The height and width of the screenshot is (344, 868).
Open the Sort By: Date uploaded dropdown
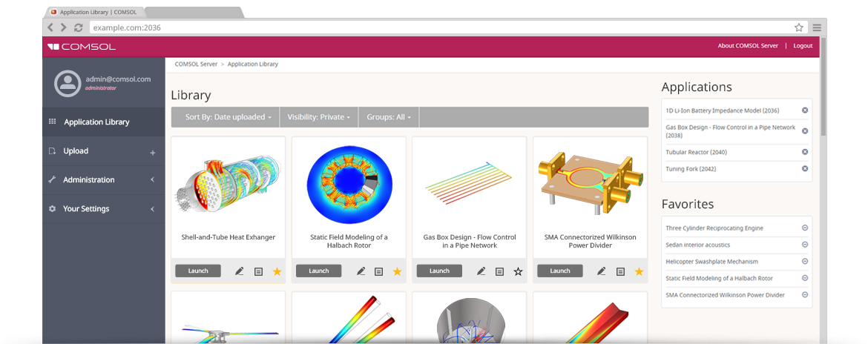(x=228, y=117)
